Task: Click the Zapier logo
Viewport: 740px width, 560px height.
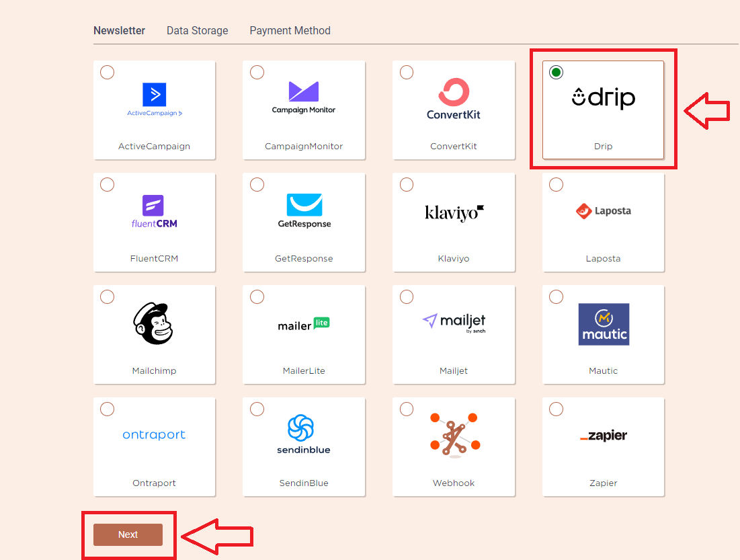Action: (x=603, y=436)
